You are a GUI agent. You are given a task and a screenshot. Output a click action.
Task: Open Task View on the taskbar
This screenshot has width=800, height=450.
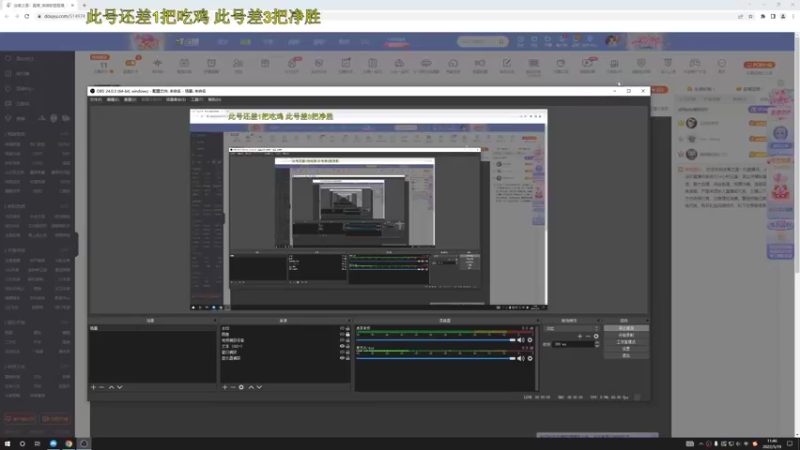point(37,444)
